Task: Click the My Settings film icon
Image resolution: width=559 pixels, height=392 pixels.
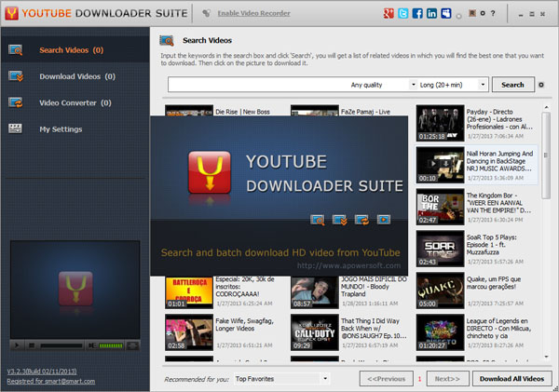Action: click(x=15, y=128)
